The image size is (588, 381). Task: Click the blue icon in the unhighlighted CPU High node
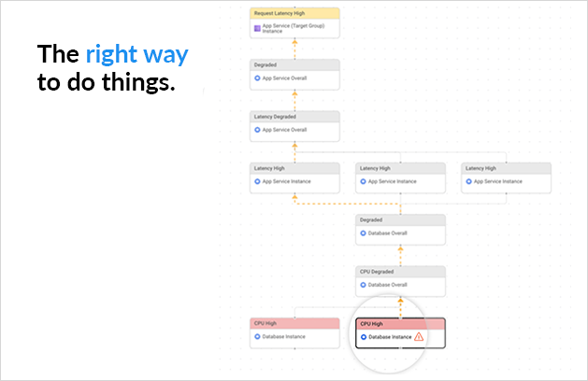coord(258,336)
